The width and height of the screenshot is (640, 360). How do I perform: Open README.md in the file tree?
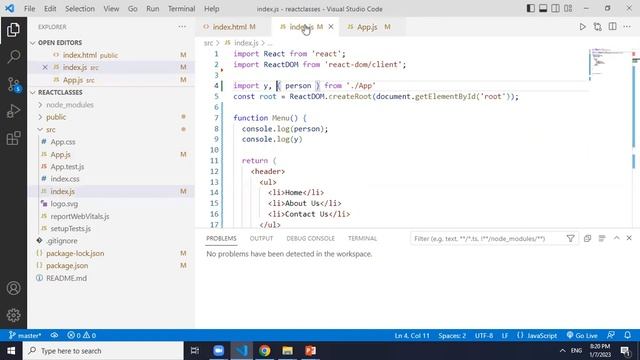pos(66,278)
